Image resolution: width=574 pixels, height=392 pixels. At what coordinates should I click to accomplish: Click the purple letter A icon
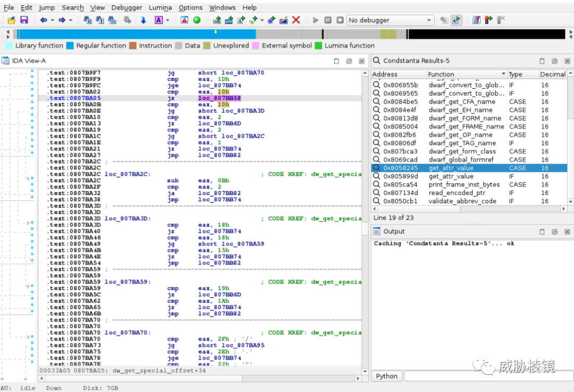point(158,20)
